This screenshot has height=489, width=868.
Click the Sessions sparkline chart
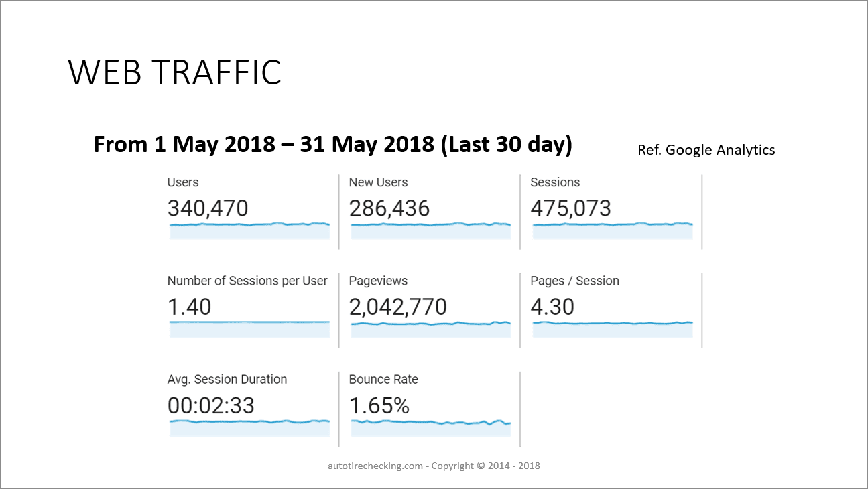(x=613, y=231)
